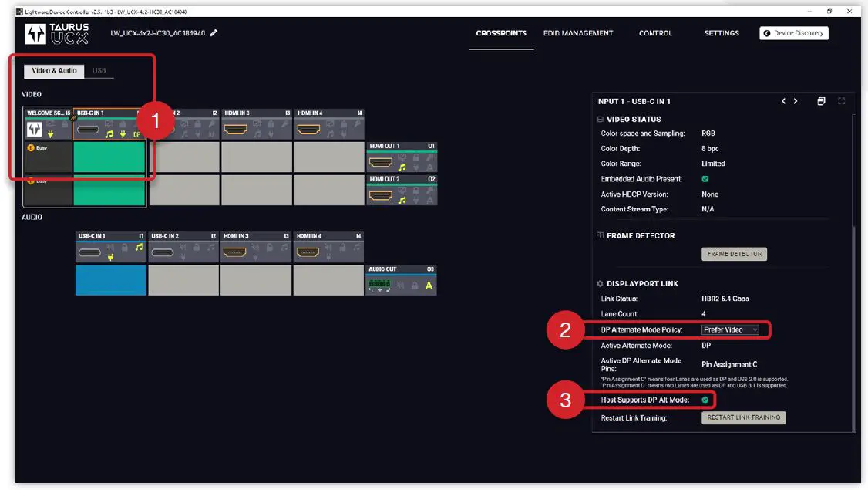Select green crosspoint USB-C IN 1 to HDMI OUT 1
The image size is (868, 490).
point(109,157)
